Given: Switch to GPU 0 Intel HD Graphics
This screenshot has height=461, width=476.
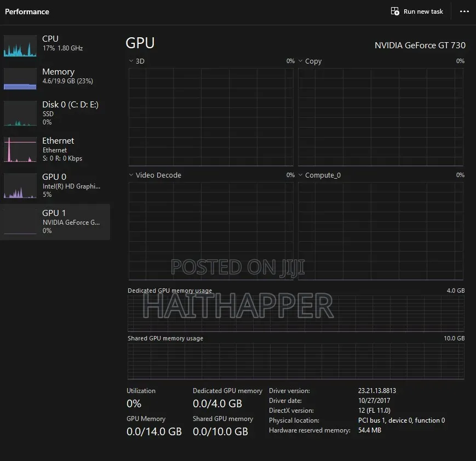Looking at the screenshot, I should (x=55, y=186).
